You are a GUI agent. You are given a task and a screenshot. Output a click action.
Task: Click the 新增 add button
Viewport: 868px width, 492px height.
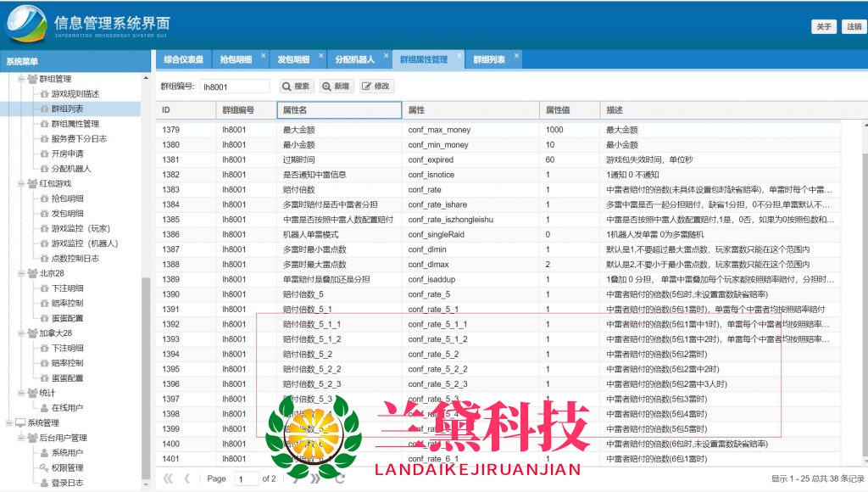337,87
